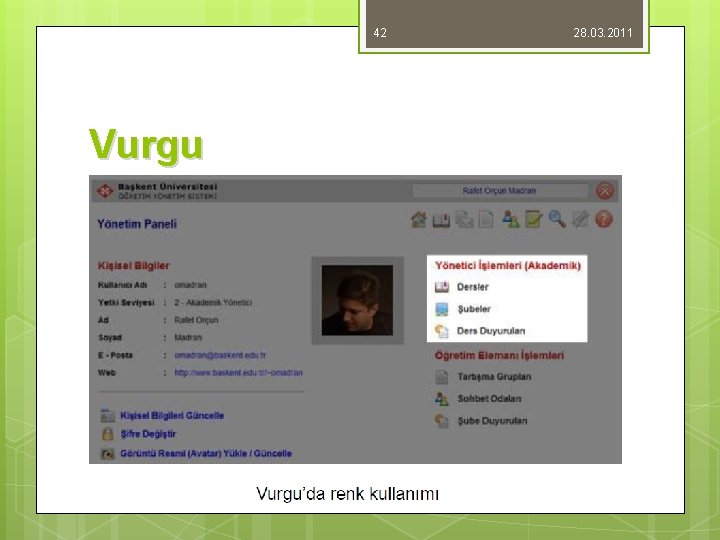Click the Sohbet Odaları people icon
Viewport: 720px width, 540px height.
point(441,399)
